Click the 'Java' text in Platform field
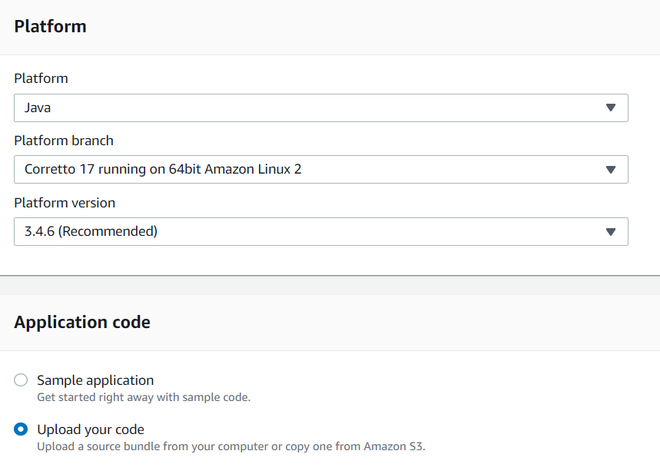The image size is (660, 474). coord(38,108)
